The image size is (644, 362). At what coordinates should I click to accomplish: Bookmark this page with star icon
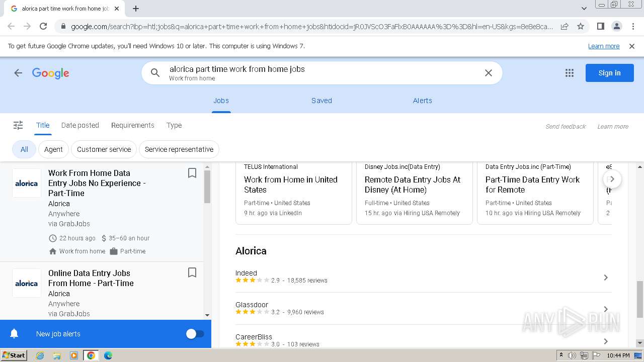[x=581, y=26]
